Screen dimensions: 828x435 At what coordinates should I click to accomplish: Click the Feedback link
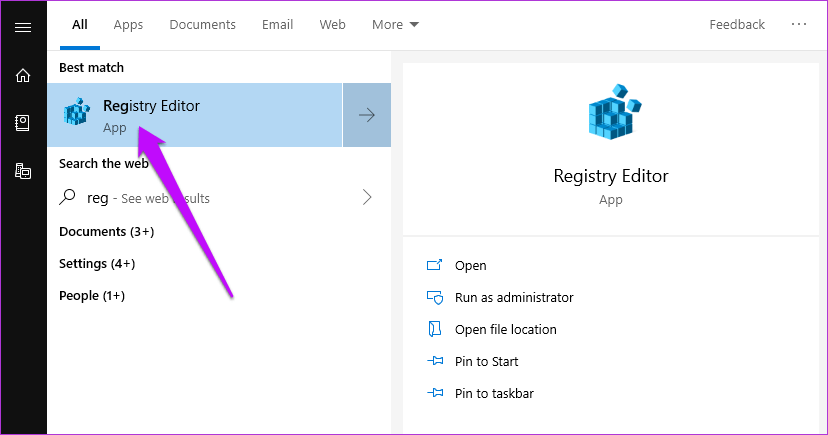click(x=737, y=25)
